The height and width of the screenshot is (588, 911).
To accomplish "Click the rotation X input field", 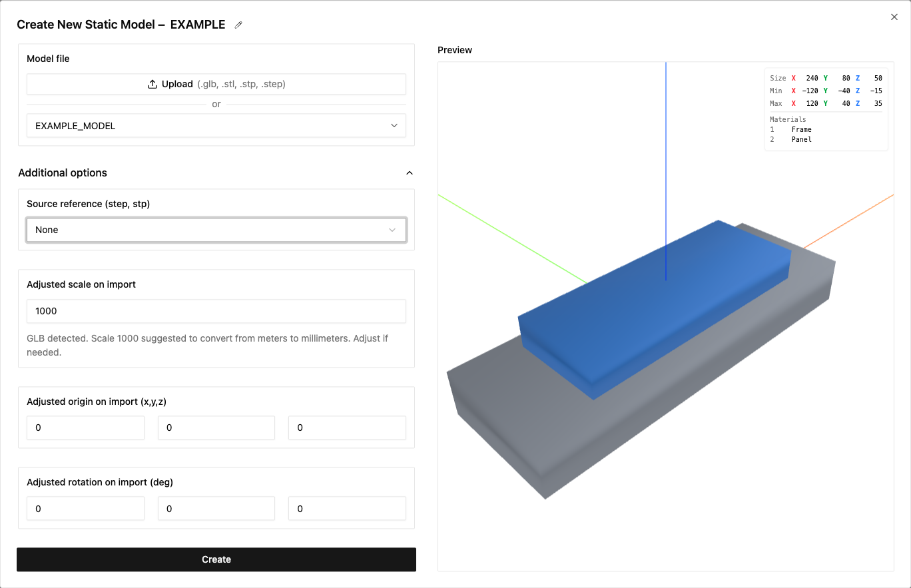I will [x=85, y=509].
